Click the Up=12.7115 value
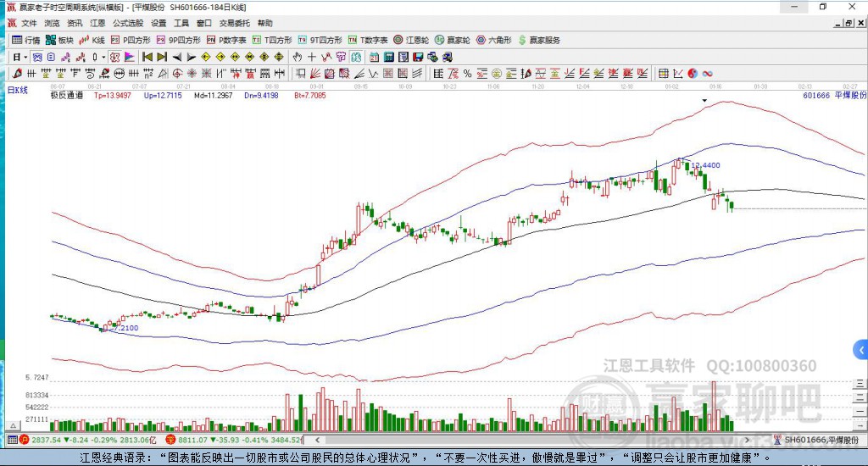This screenshot has width=868, height=466. (x=163, y=95)
